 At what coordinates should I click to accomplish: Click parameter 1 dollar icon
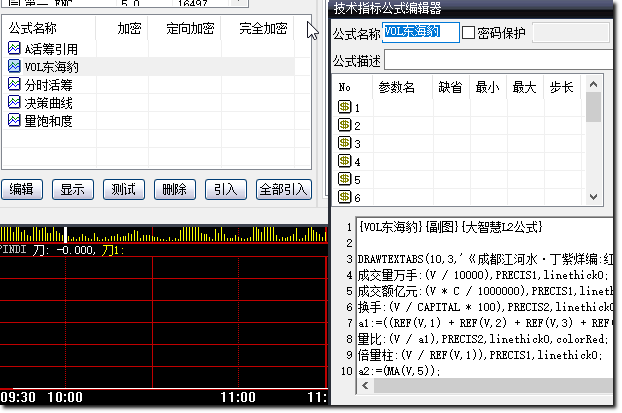pyautogui.click(x=344, y=107)
